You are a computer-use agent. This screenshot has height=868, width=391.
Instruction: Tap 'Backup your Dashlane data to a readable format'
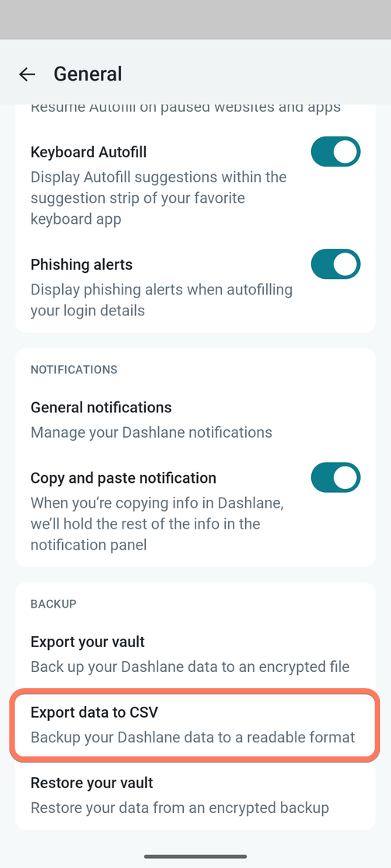pyautogui.click(x=192, y=737)
